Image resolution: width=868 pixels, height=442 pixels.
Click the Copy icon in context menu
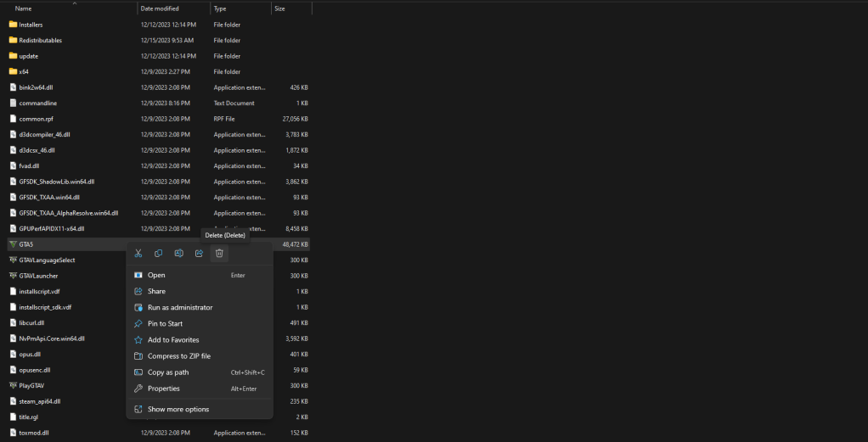tap(159, 253)
